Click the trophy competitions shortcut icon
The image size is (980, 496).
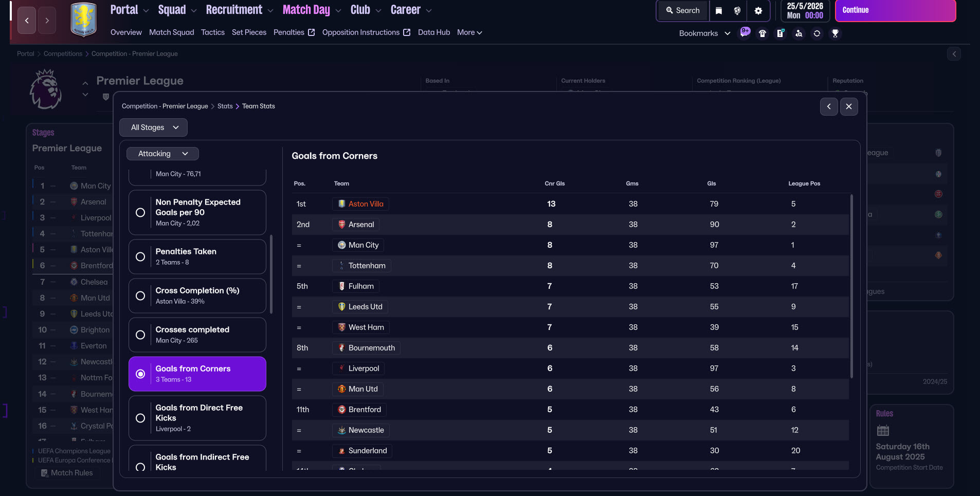pyautogui.click(x=835, y=33)
